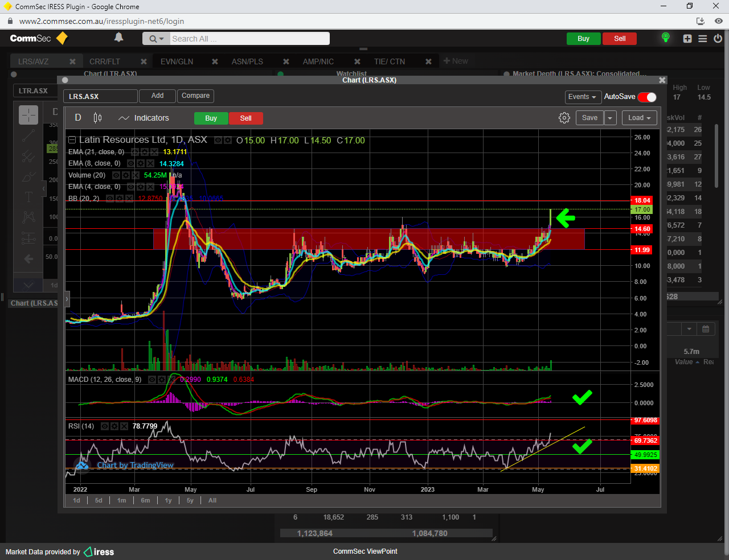Open the notifications bell icon
The width and height of the screenshot is (729, 560).
[x=118, y=38]
